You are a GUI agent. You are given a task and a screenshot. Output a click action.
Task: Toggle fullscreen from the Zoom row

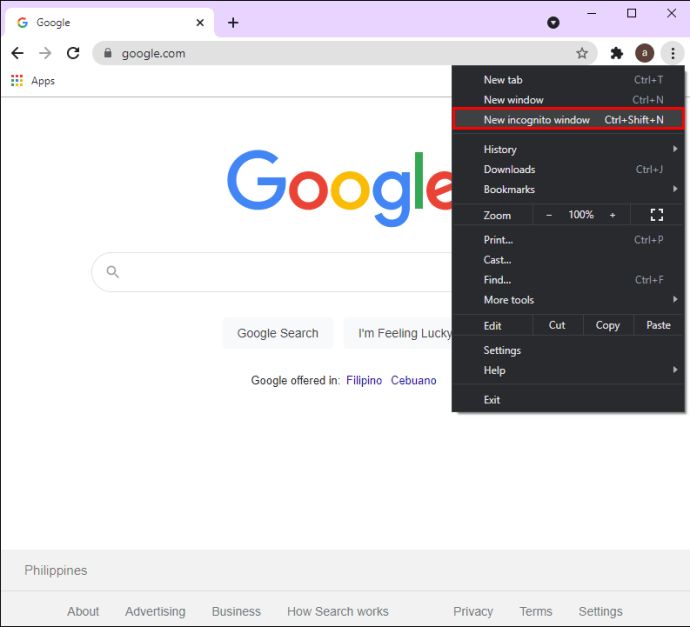[x=657, y=215]
